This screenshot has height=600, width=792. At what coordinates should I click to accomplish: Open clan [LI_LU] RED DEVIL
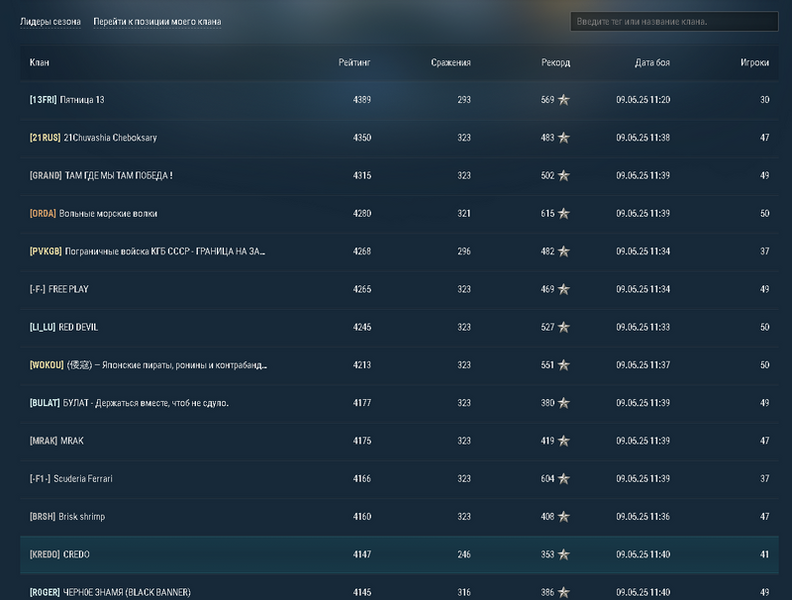point(64,327)
